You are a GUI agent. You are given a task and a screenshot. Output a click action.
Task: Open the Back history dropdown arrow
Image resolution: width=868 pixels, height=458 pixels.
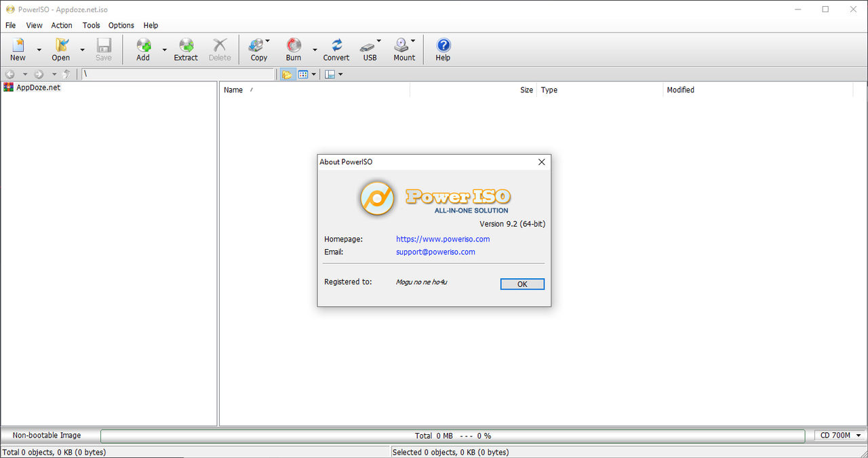click(25, 74)
